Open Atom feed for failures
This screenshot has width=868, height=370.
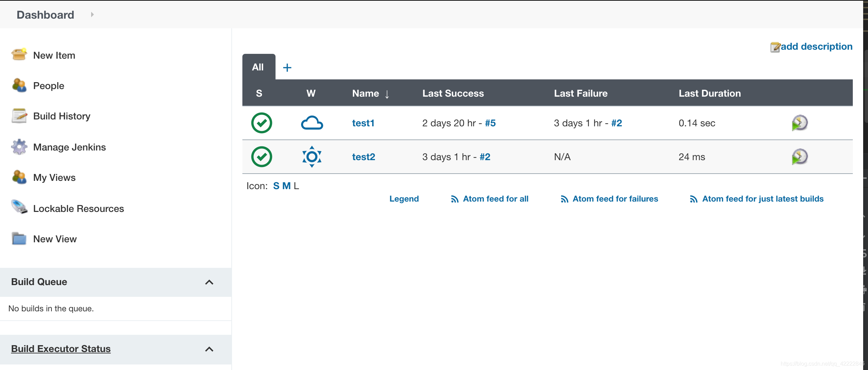[615, 199]
